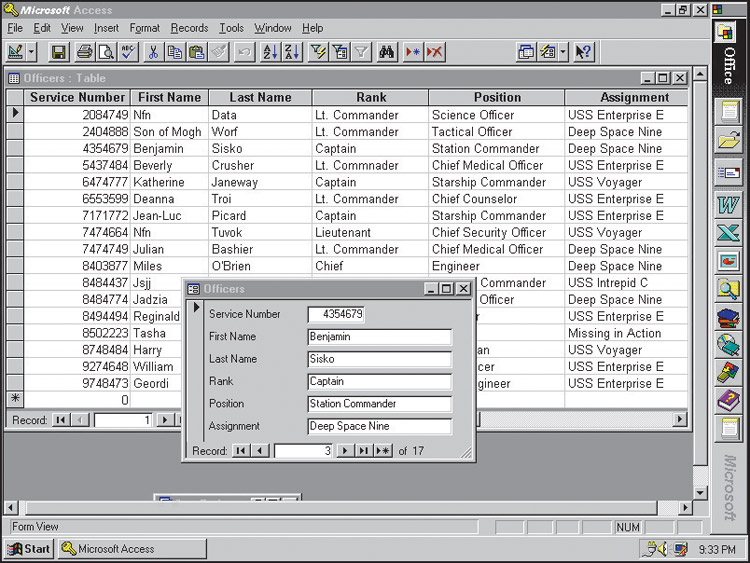Viewport: 750px width, 563px height.
Task: Show the Database Window icon
Action: point(526,52)
